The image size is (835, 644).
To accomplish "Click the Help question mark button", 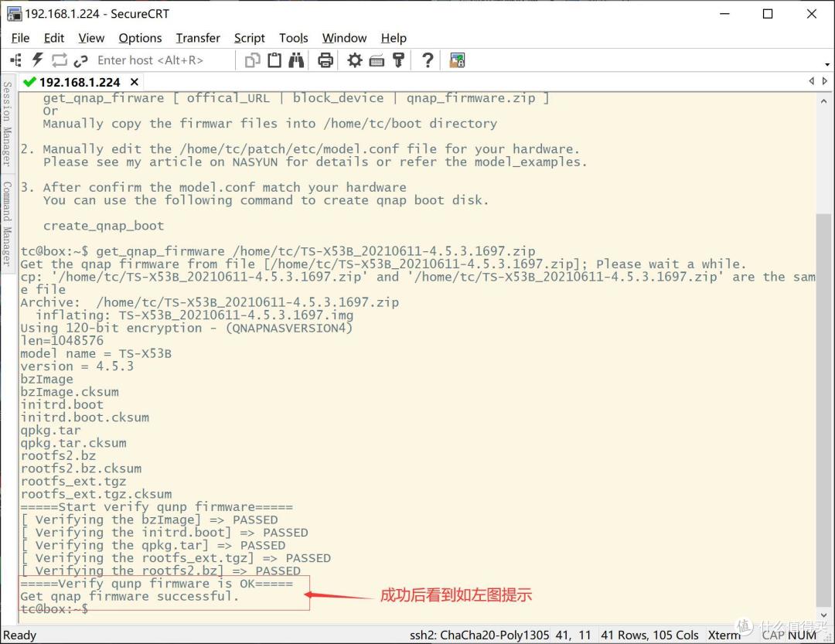I will [x=427, y=60].
